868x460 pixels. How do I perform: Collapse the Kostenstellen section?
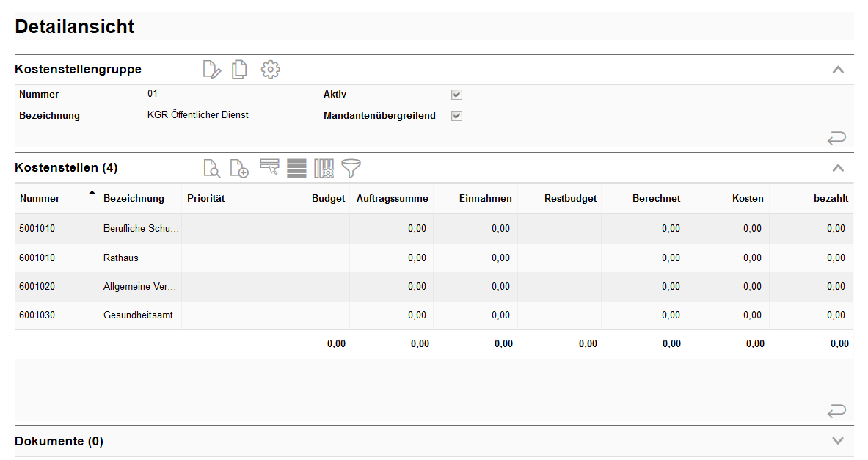point(838,168)
